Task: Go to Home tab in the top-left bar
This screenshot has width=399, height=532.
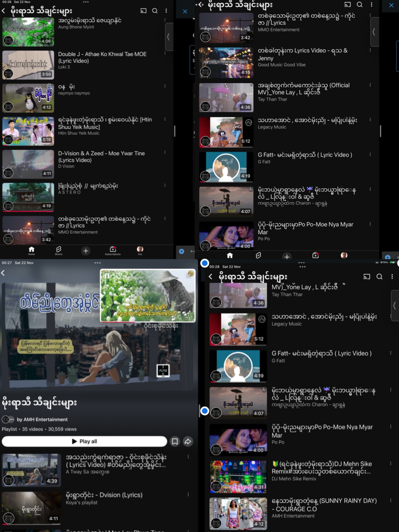Action: (x=31, y=250)
